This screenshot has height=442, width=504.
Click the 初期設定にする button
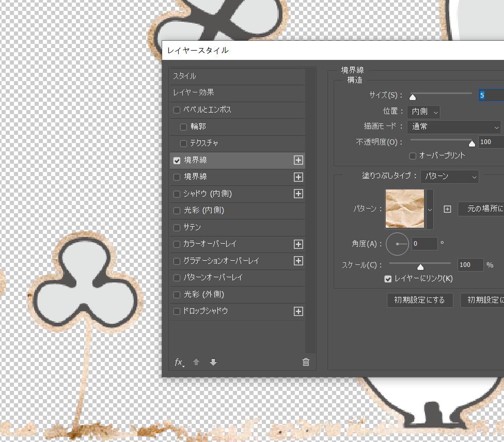point(419,300)
